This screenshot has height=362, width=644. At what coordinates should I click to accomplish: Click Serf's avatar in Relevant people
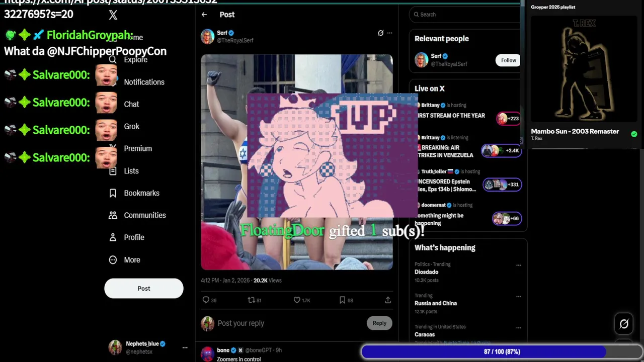pyautogui.click(x=422, y=60)
